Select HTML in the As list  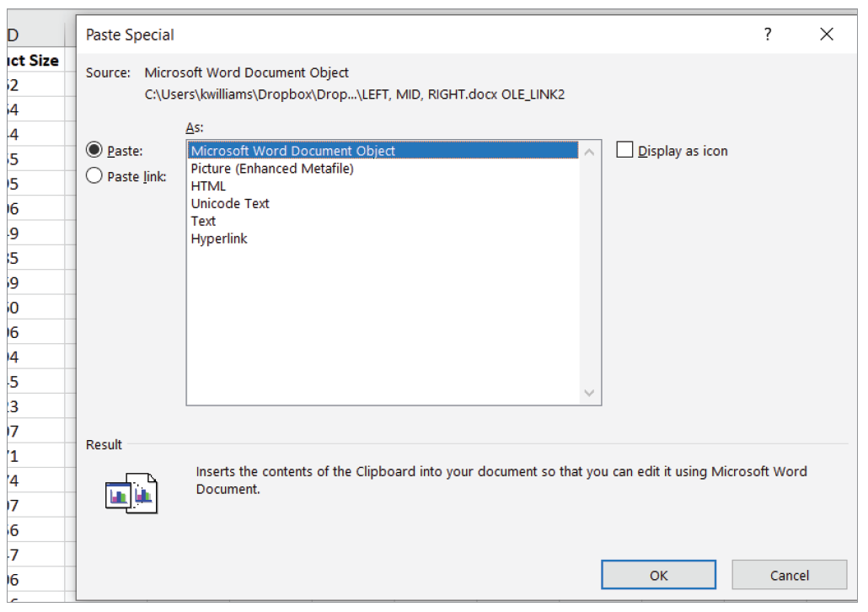pyautogui.click(x=208, y=186)
